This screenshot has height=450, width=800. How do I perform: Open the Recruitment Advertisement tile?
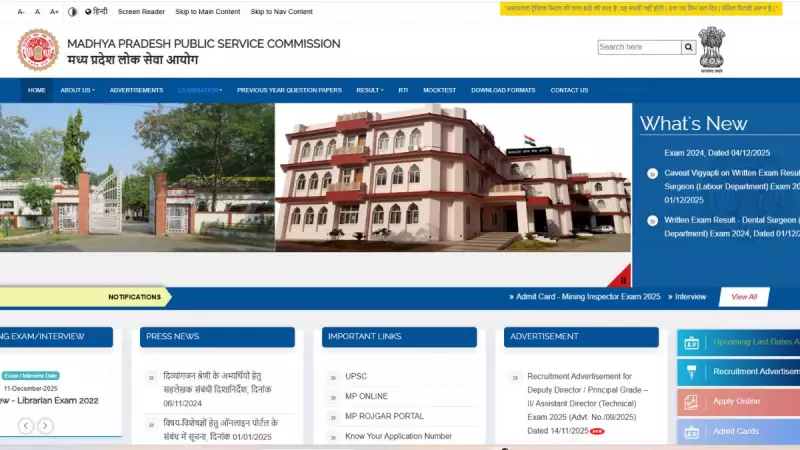coord(738,372)
